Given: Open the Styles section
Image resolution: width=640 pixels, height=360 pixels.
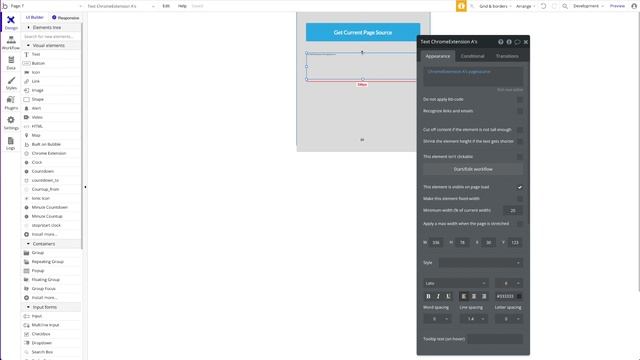Looking at the screenshot, I should click(x=11, y=83).
